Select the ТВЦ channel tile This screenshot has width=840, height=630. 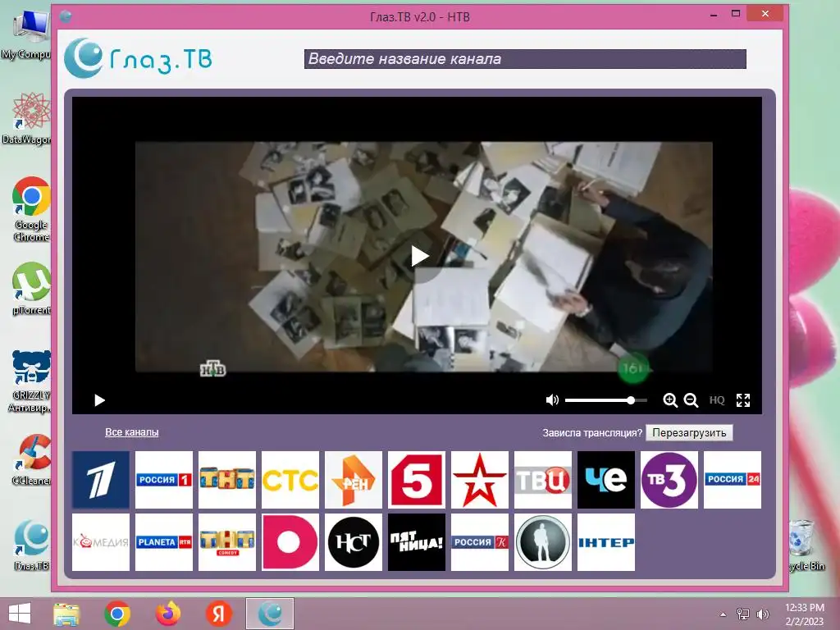point(543,479)
